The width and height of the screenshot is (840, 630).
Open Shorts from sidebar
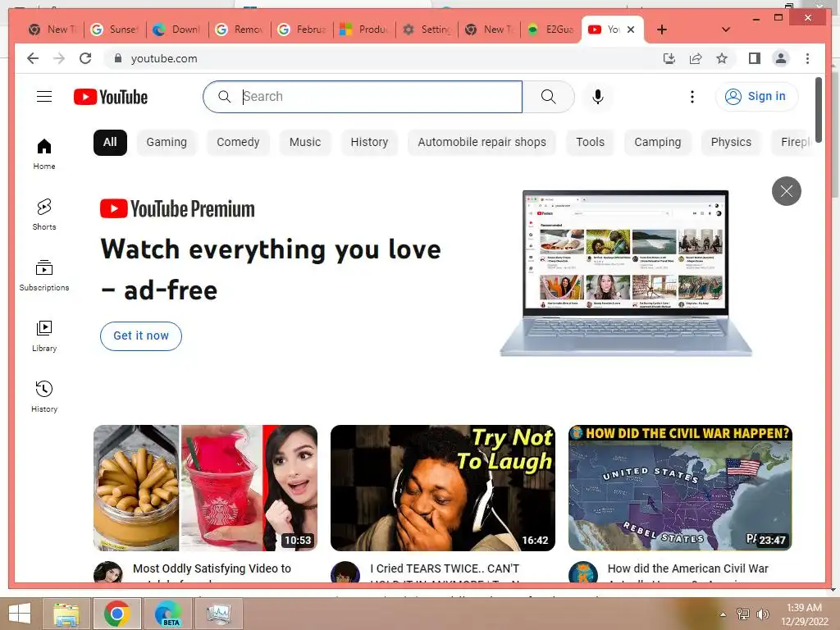pyautogui.click(x=44, y=214)
